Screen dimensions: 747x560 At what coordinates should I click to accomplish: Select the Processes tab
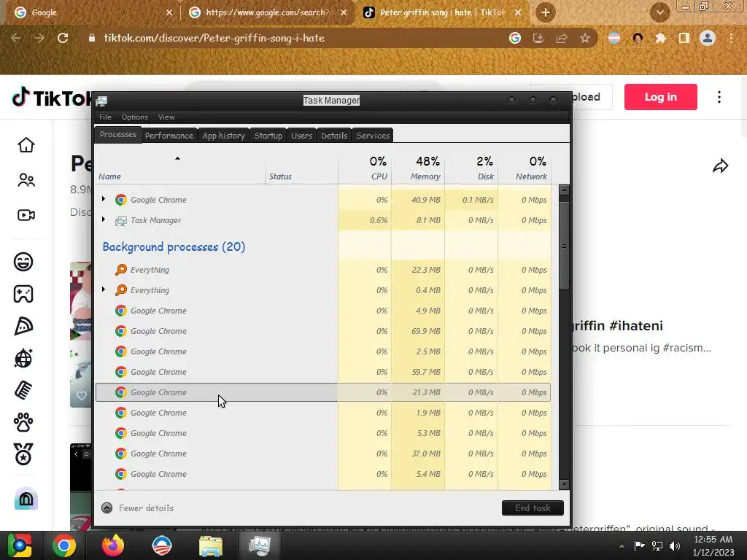pyautogui.click(x=117, y=135)
